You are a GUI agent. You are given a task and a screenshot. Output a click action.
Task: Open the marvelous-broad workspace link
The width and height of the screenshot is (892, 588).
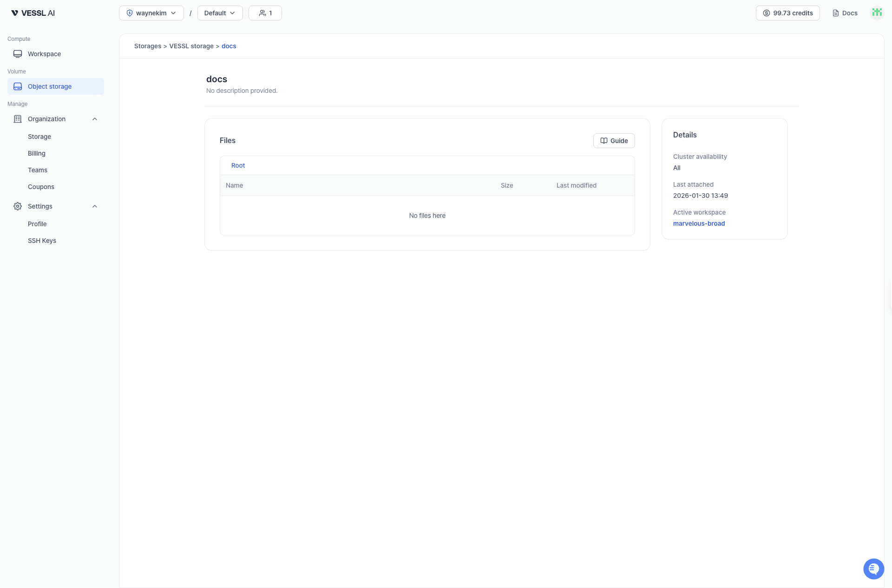[699, 223]
